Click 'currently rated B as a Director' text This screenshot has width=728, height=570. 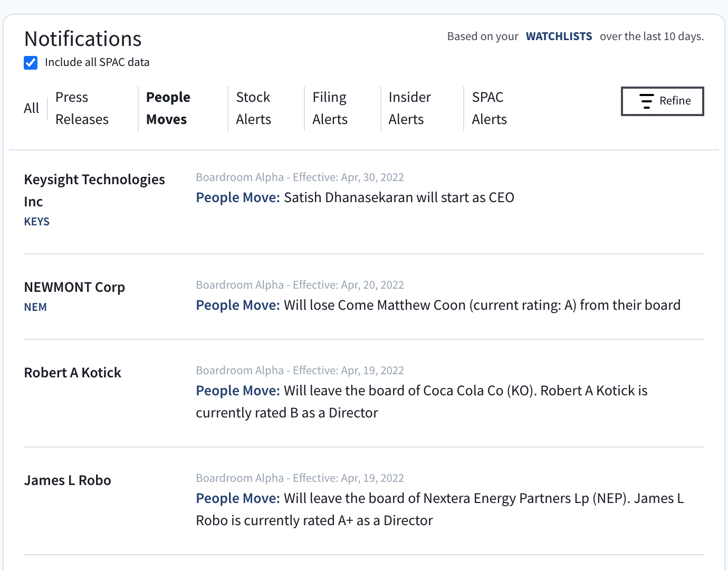tap(287, 413)
